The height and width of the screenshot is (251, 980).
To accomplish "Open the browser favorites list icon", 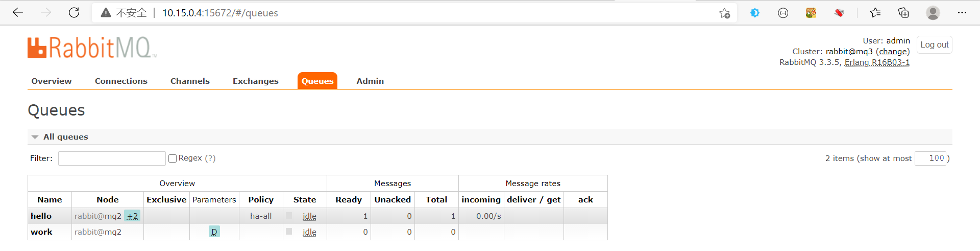I will [x=875, y=13].
